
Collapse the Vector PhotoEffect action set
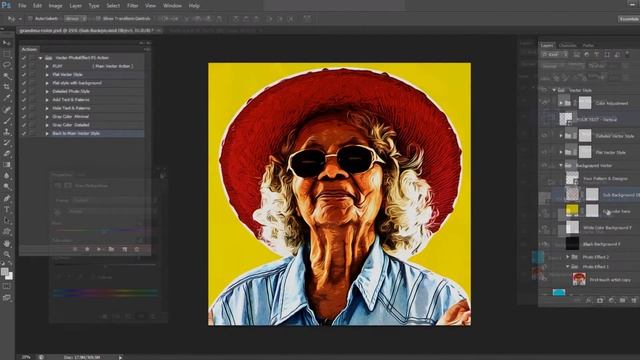tap(40, 58)
